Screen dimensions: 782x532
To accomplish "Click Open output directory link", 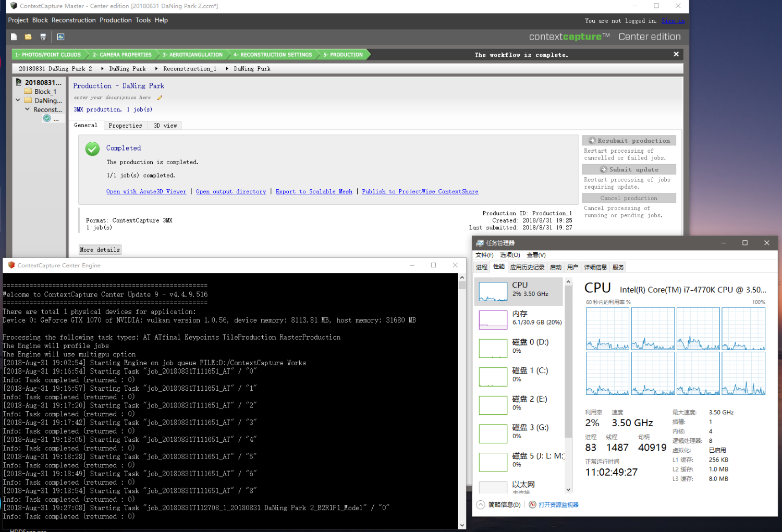I will pos(231,192).
